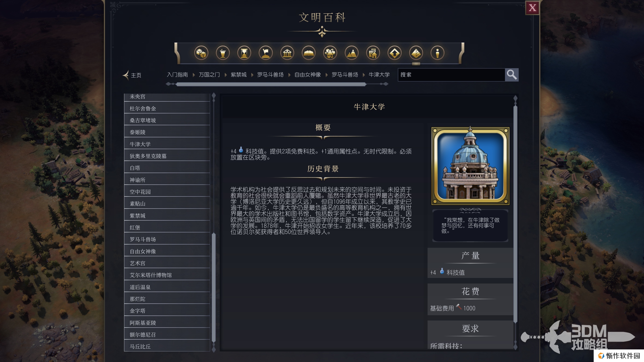Click the 基础费用 1000 cost line
Viewport: 644px width, 362px height.
tap(452, 308)
